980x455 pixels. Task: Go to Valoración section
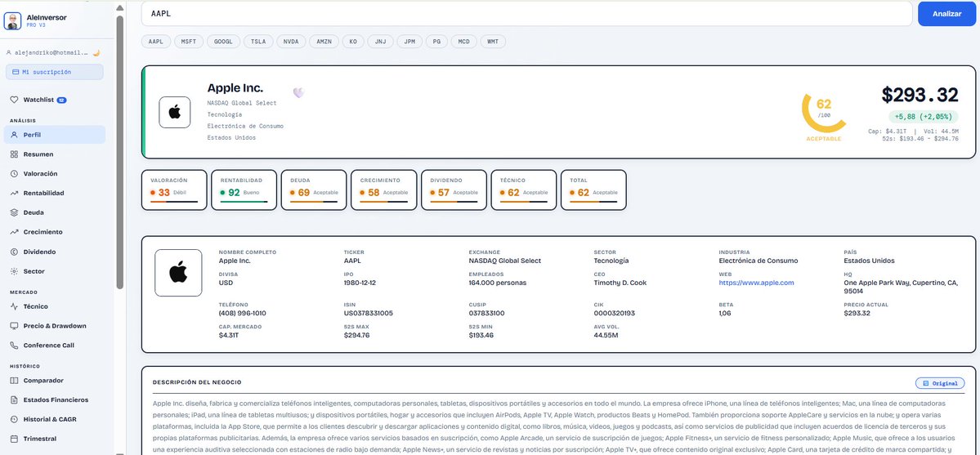click(55, 174)
